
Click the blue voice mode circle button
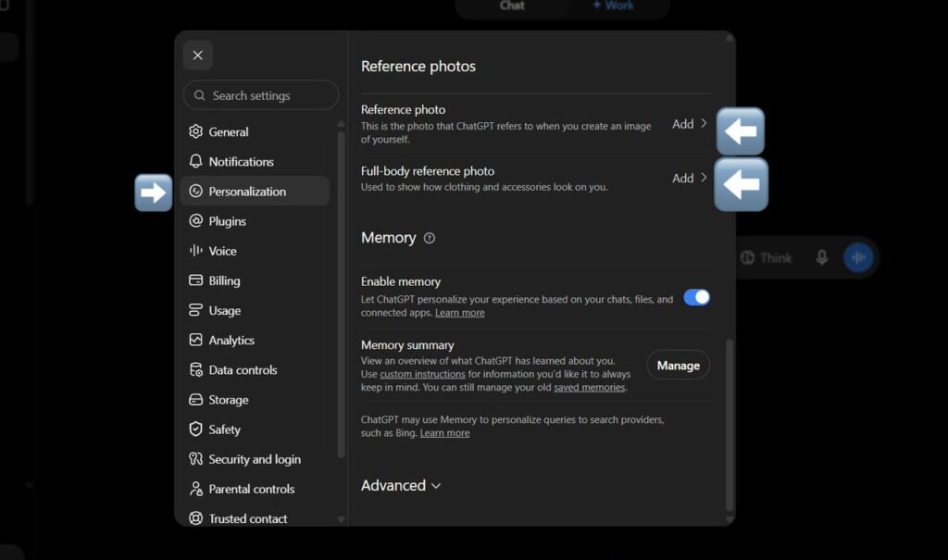858,257
